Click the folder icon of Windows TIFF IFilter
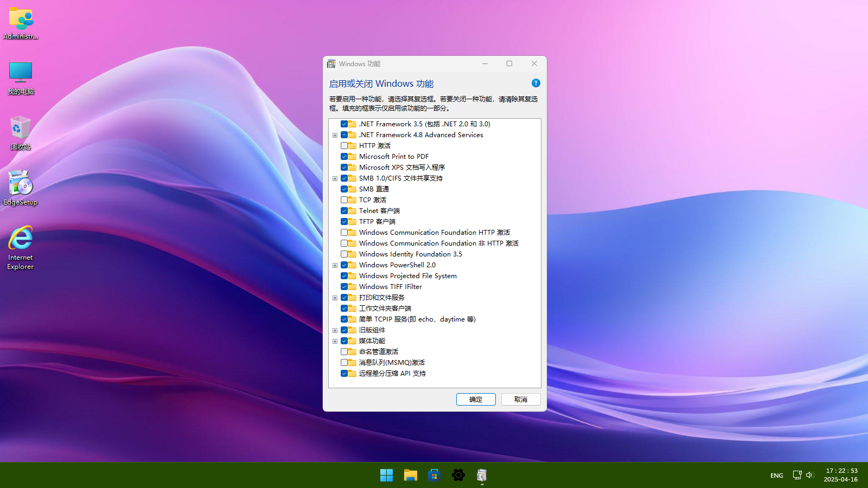Image resolution: width=868 pixels, height=488 pixels. click(353, 287)
